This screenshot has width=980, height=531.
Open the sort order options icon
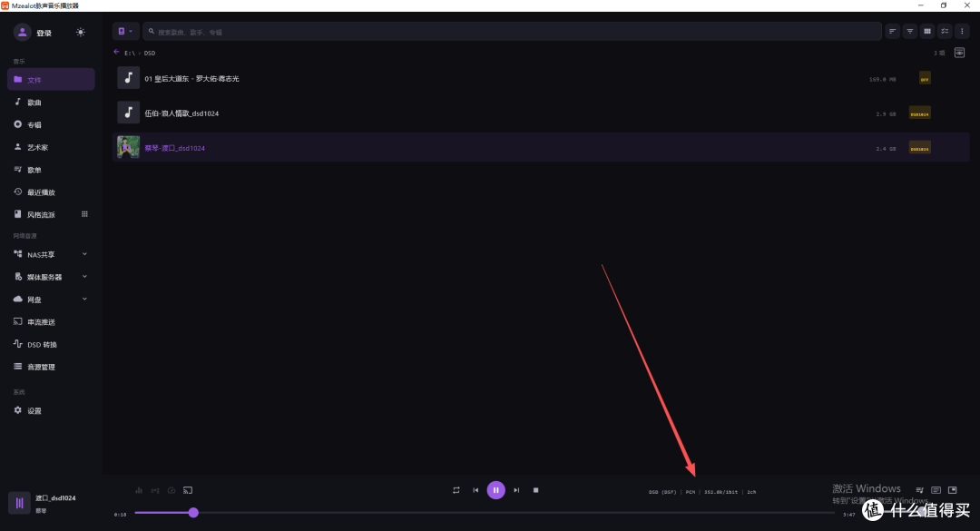(x=893, y=31)
